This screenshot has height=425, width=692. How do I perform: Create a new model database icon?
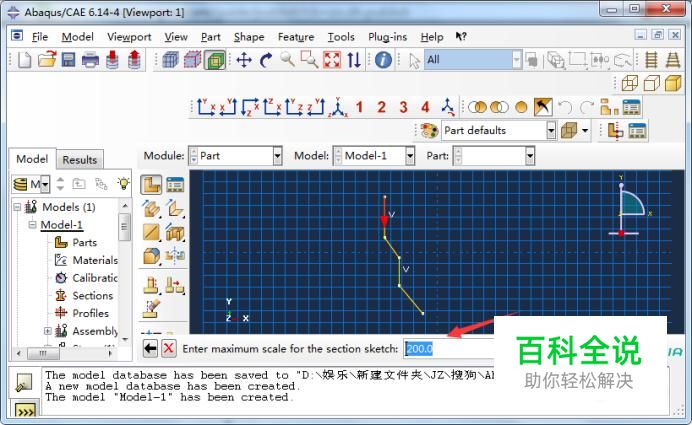pyautogui.click(x=24, y=60)
